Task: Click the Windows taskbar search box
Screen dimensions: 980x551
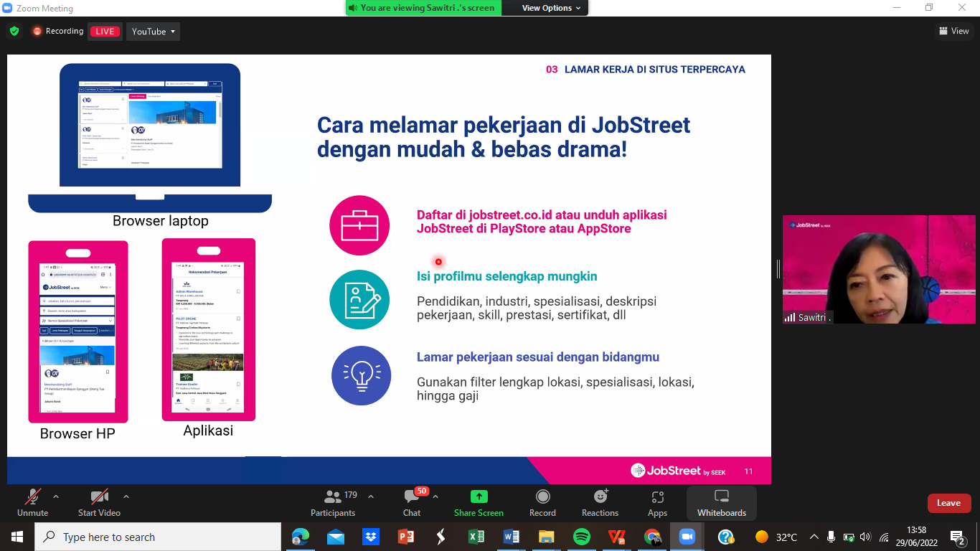Action: (158, 537)
